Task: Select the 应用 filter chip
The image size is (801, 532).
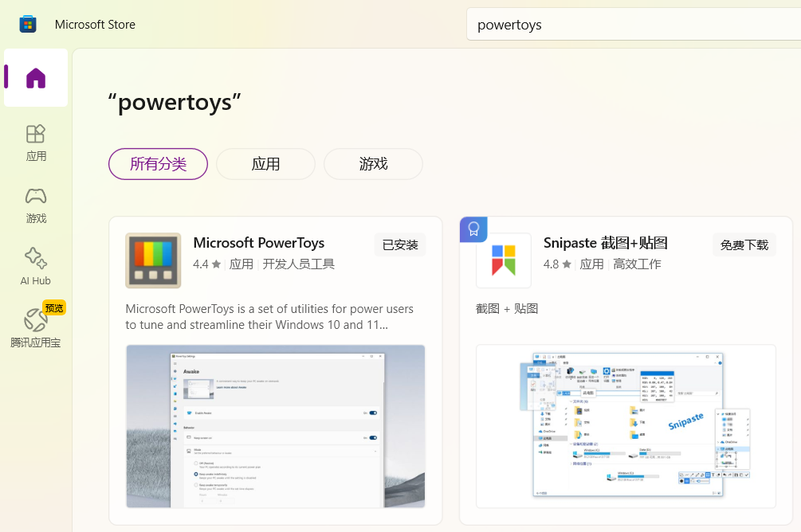Action: click(265, 164)
